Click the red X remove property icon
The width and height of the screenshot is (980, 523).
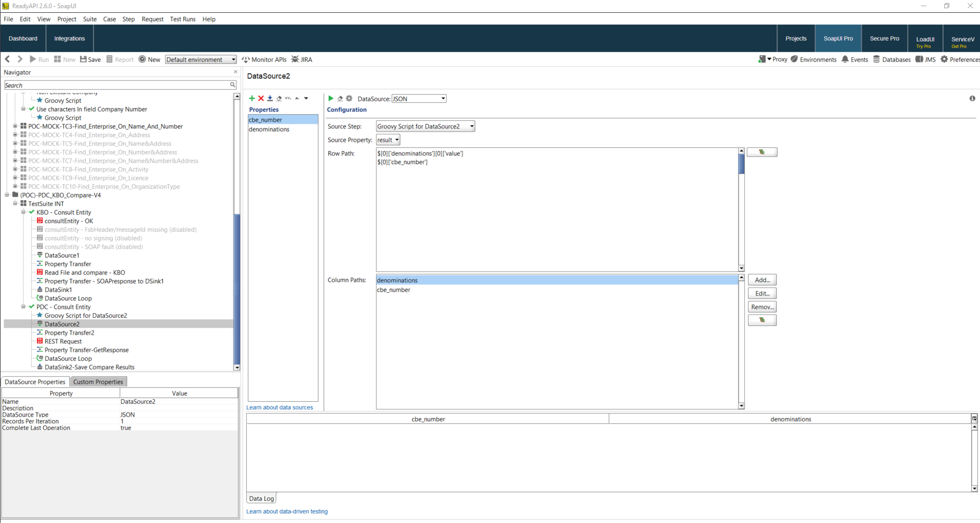pyautogui.click(x=261, y=98)
